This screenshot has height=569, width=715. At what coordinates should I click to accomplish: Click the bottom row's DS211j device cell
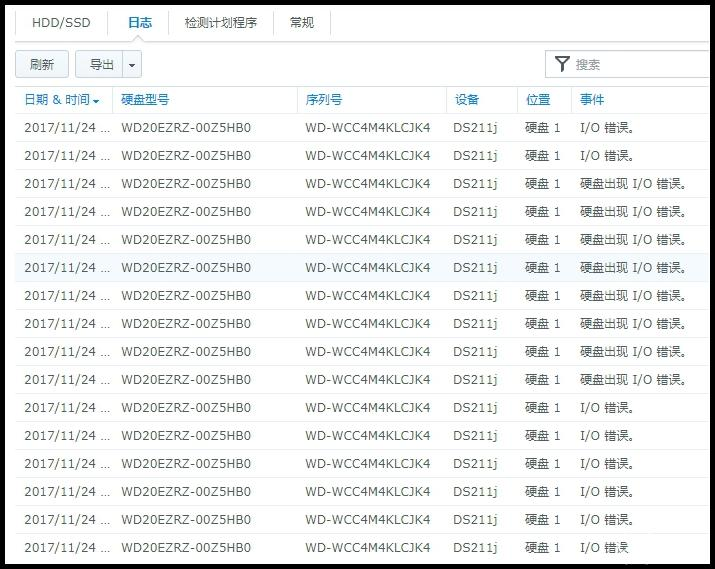tap(475, 548)
